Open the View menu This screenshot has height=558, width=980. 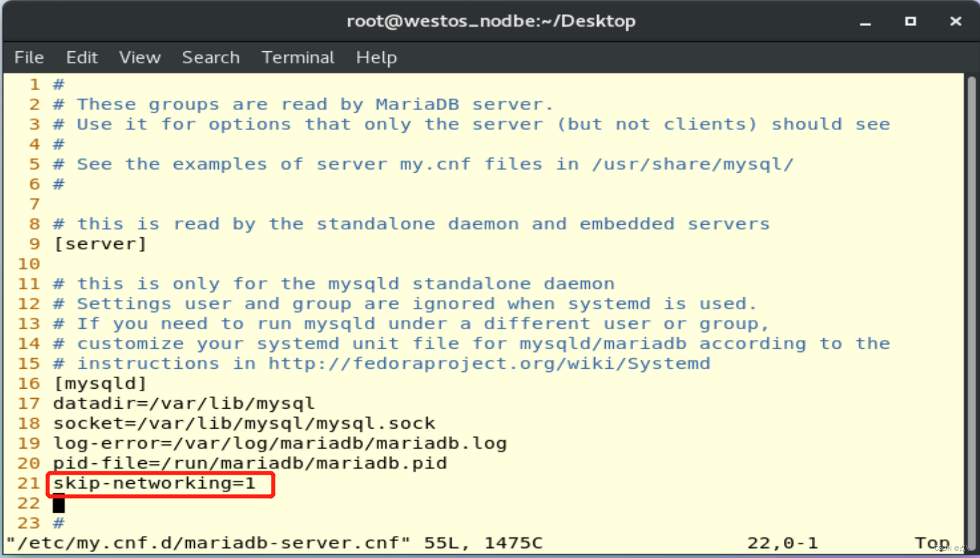point(139,57)
